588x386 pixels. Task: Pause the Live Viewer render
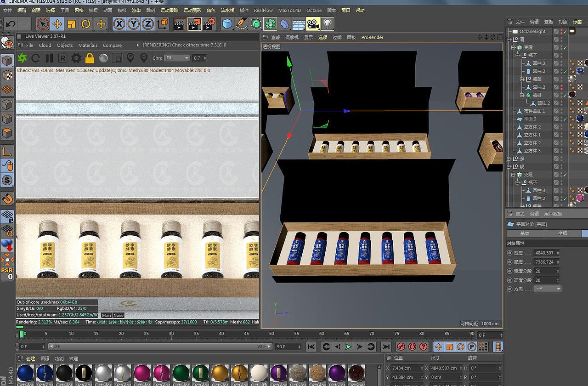49,58
